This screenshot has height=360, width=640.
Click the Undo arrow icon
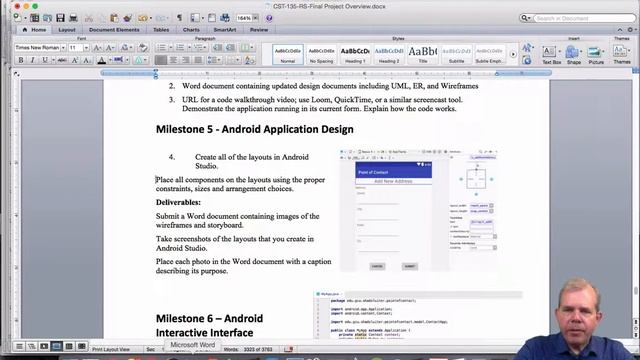(143, 18)
